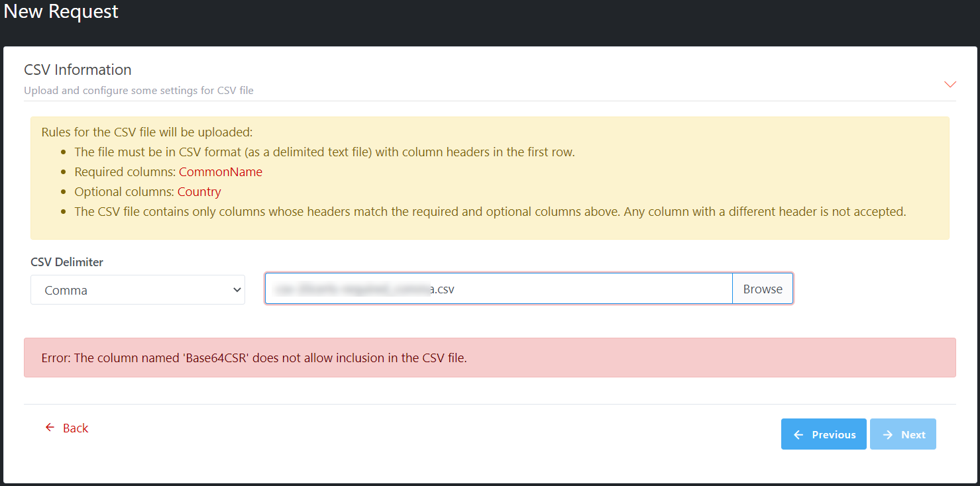
Task: Click the first rule about CSV format
Action: point(324,152)
